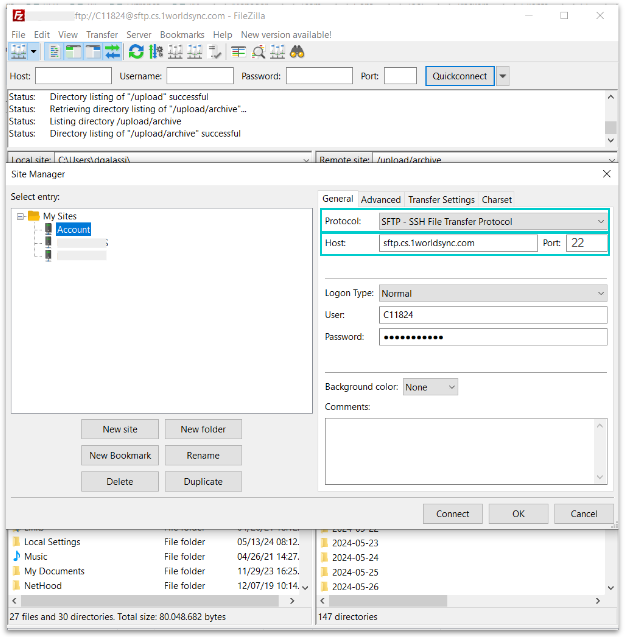Open the New version available! menu
Screen dimensions: 625x637
286,35
